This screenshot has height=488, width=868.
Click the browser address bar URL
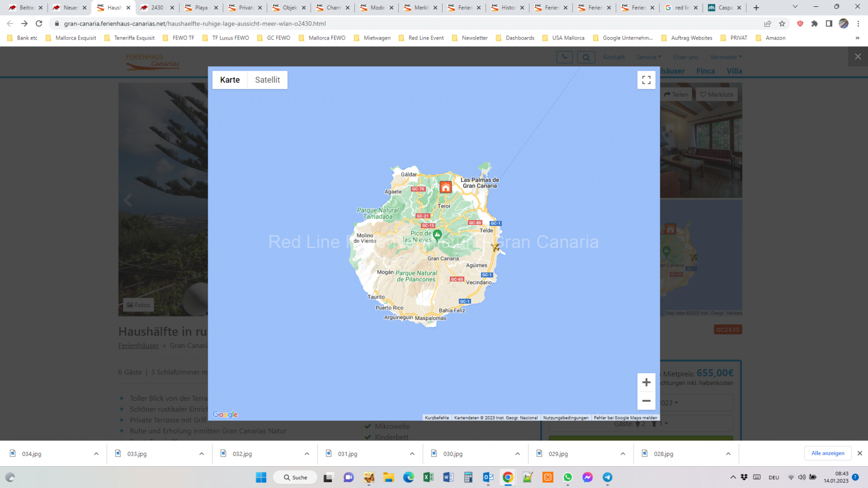(x=195, y=24)
